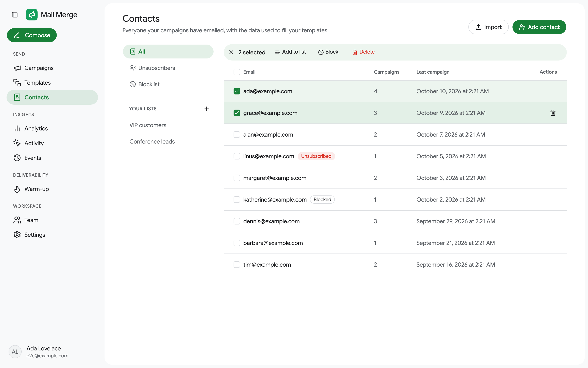
Task: Check the linus@example.com checkbox
Action: [x=237, y=156]
